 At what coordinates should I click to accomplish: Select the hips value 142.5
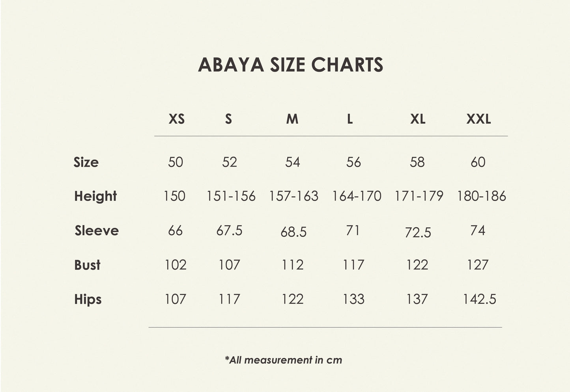pos(479,299)
